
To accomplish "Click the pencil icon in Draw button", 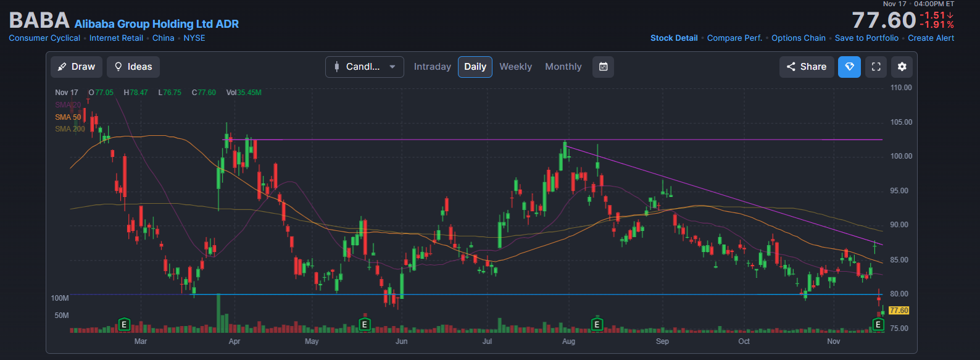I will click(62, 67).
